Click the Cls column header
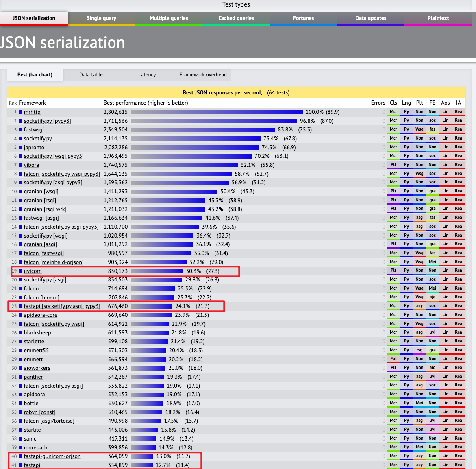Image resolution: width=476 pixels, height=469 pixels. [x=393, y=103]
